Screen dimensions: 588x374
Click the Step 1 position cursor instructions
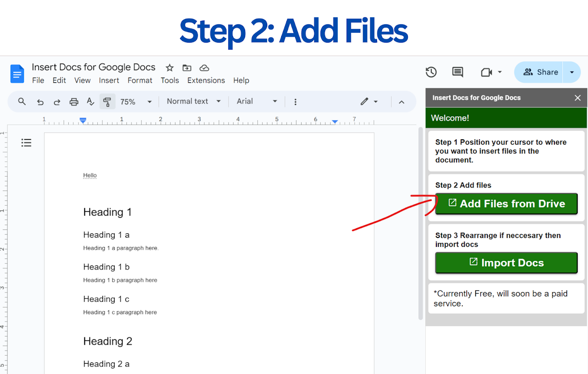501,151
